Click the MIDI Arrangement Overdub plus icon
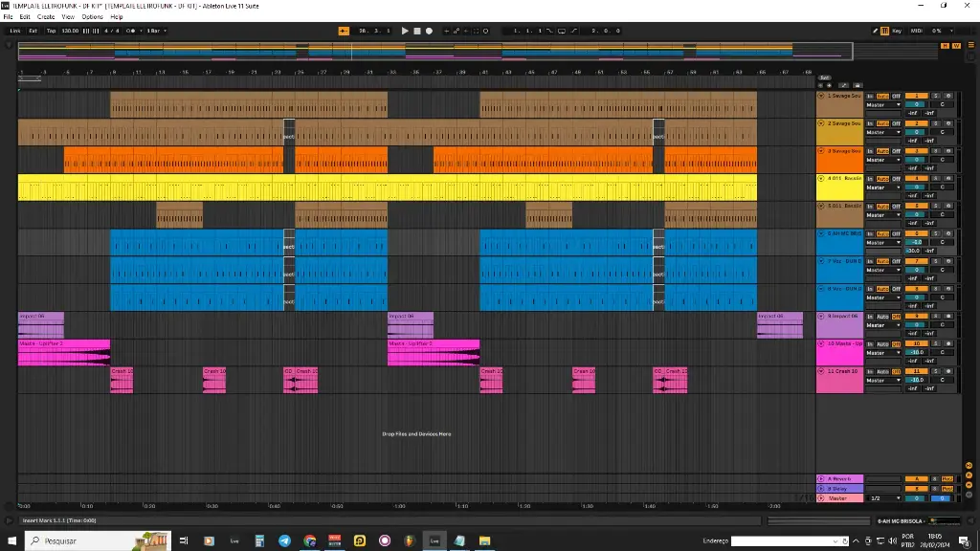The height and width of the screenshot is (551, 980). (x=446, y=31)
